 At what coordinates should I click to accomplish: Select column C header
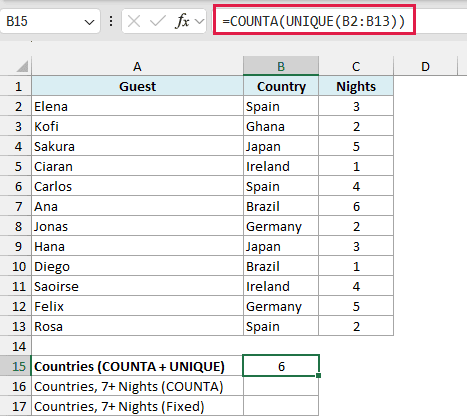(356, 67)
